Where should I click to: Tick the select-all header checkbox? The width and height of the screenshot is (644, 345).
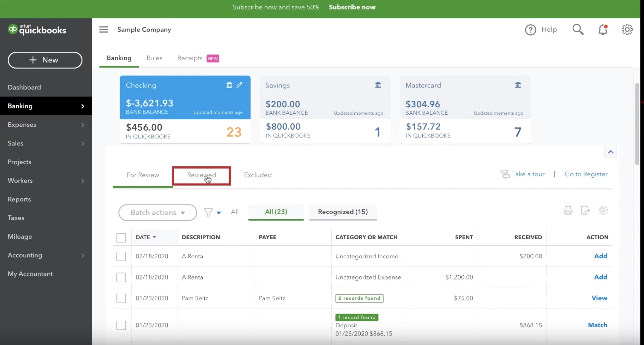[121, 237]
